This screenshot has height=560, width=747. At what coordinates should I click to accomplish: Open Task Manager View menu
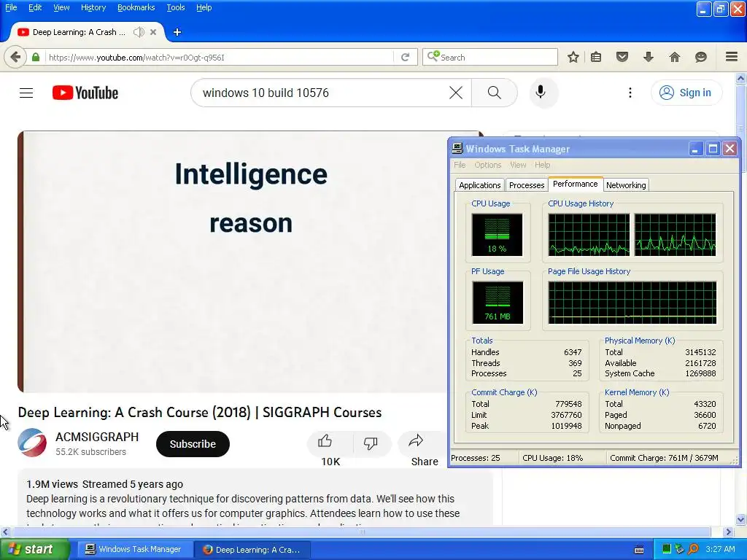pos(519,165)
